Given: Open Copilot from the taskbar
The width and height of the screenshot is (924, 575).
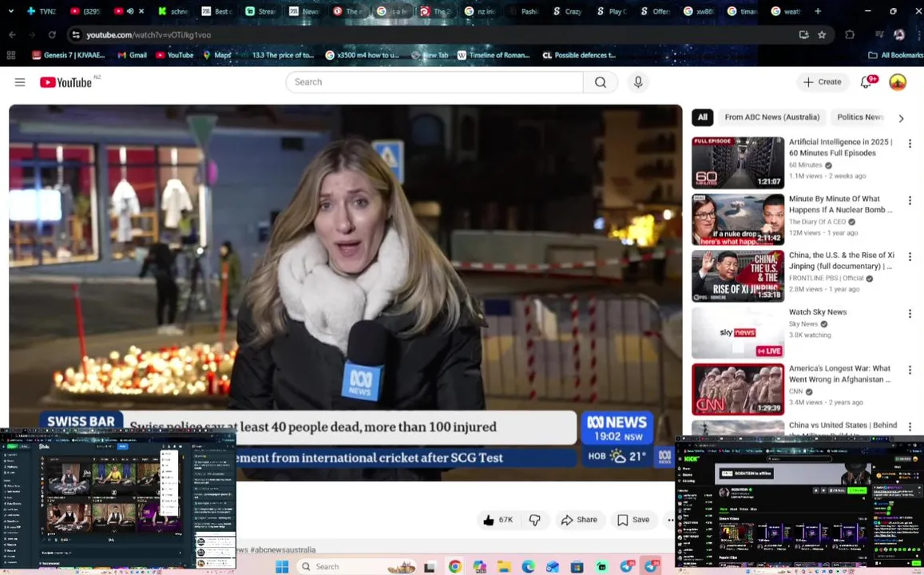Looking at the screenshot, I should [479, 567].
